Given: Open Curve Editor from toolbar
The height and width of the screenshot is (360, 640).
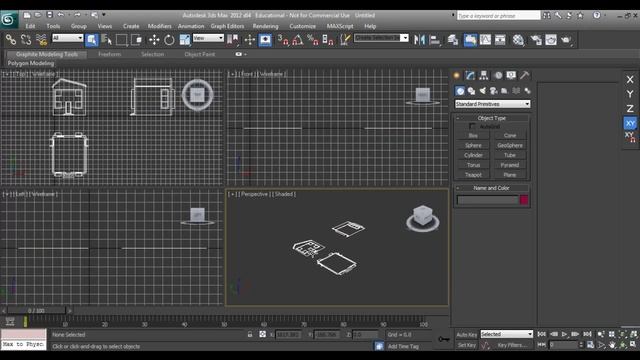Looking at the screenshot, I should 485,40.
